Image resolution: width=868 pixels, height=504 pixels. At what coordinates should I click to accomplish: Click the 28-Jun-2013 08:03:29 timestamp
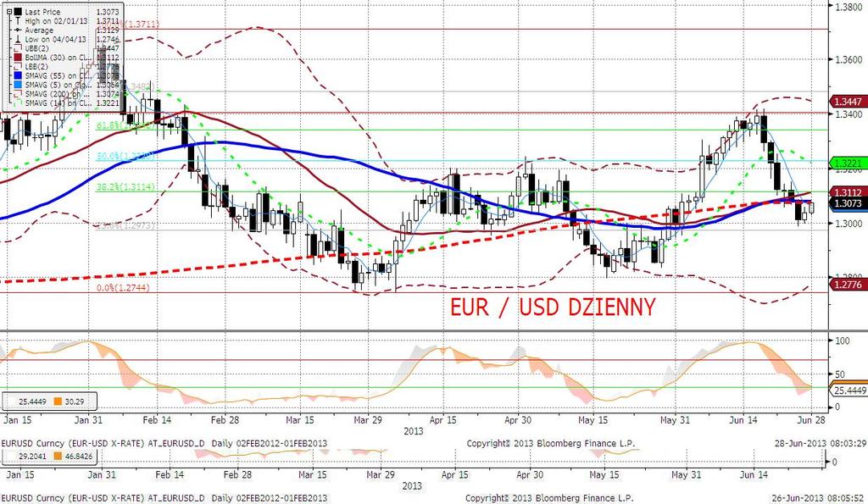click(x=820, y=443)
